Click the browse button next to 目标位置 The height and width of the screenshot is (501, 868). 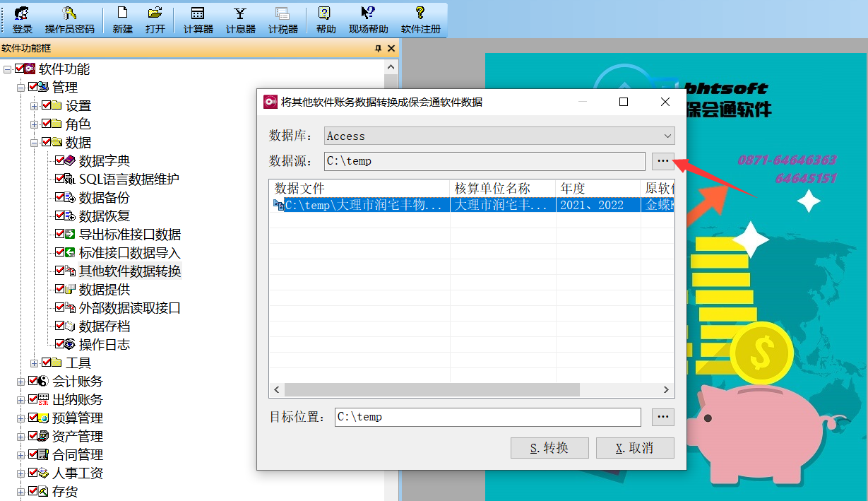click(662, 417)
